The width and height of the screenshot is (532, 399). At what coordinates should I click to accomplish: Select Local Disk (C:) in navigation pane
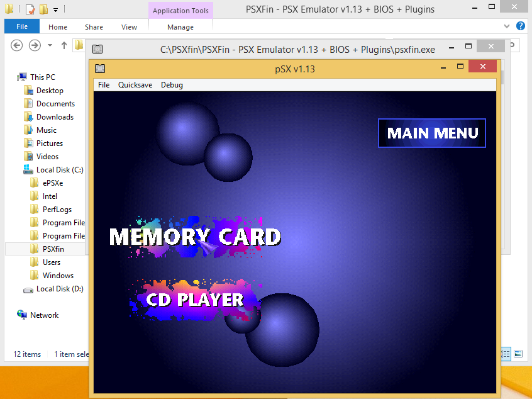point(60,170)
